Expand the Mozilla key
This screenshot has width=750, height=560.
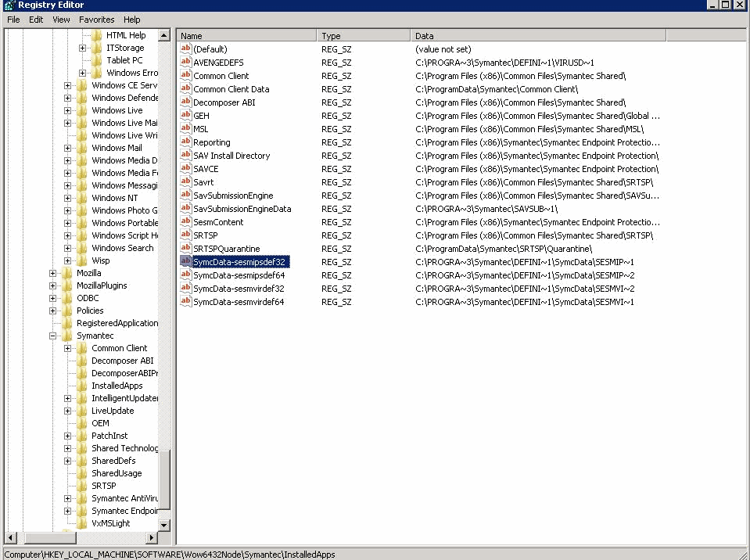pos(52,273)
